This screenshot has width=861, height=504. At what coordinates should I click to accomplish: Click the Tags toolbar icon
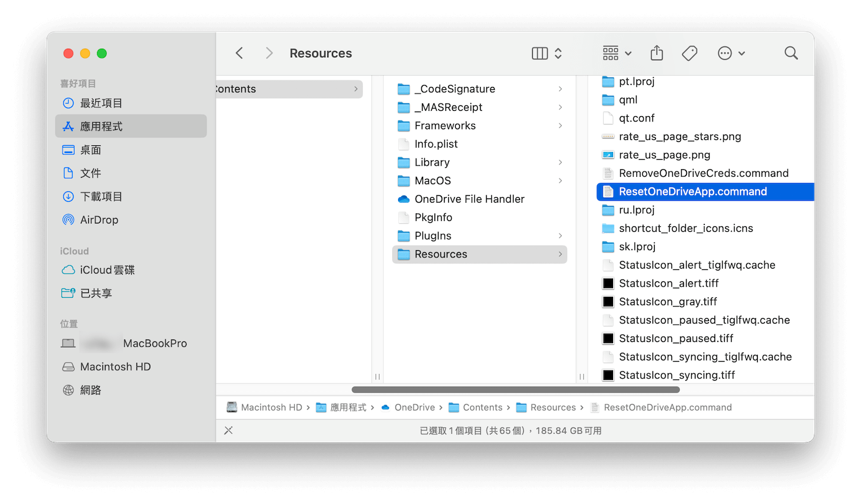[689, 53]
